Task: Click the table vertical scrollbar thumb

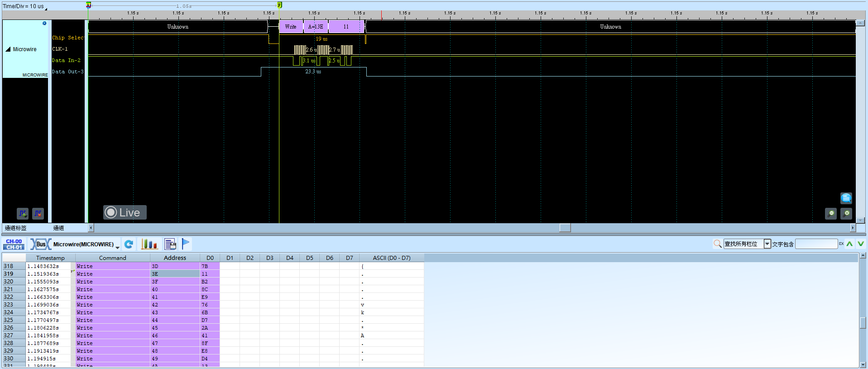Action: pos(863,323)
